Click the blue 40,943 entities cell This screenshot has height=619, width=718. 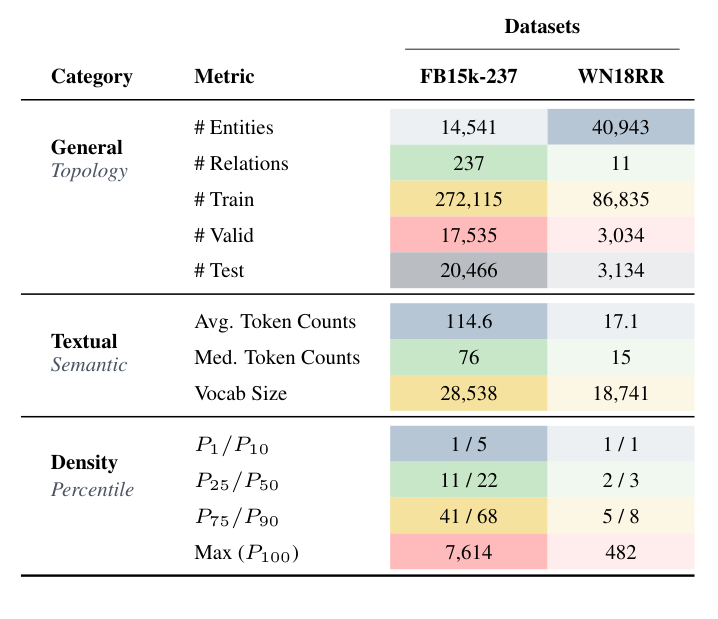click(620, 127)
